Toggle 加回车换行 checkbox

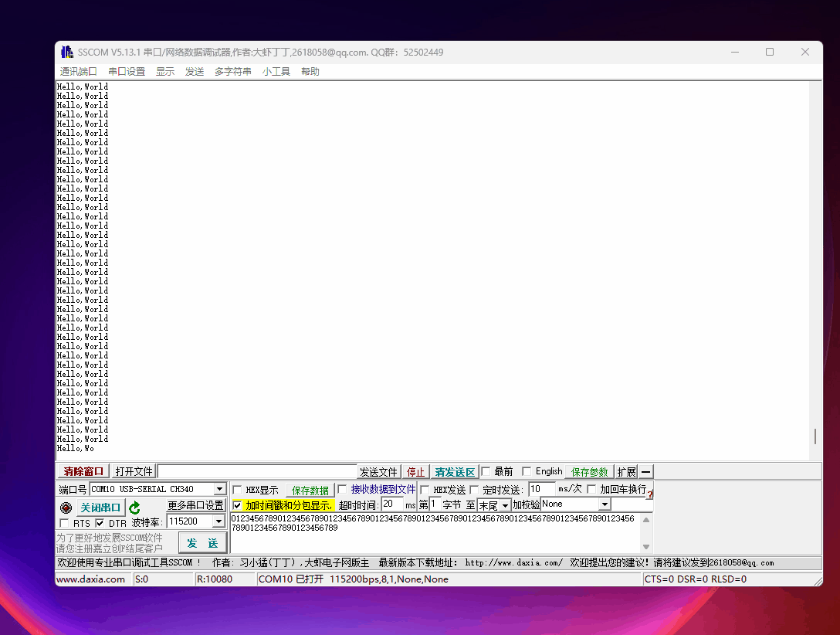[591, 489]
